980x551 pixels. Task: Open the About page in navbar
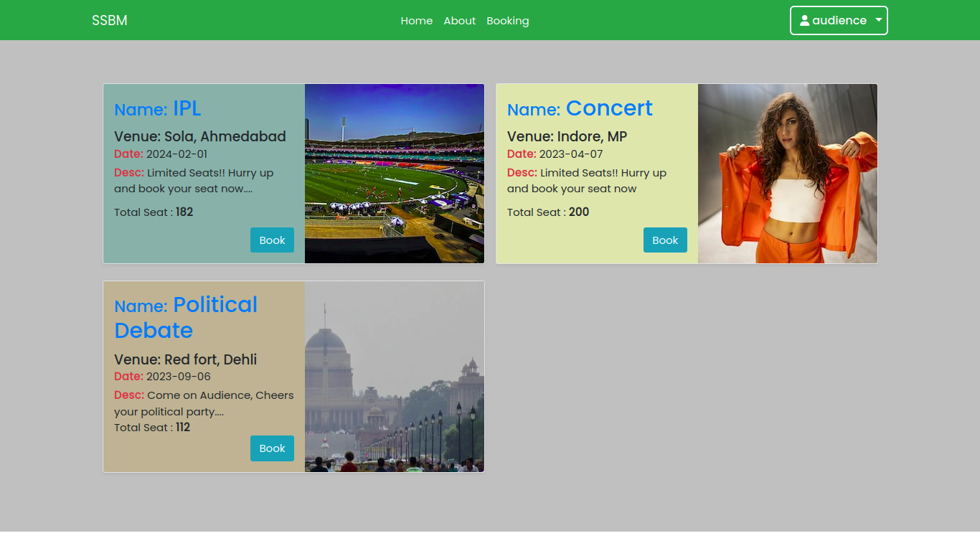tap(459, 21)
